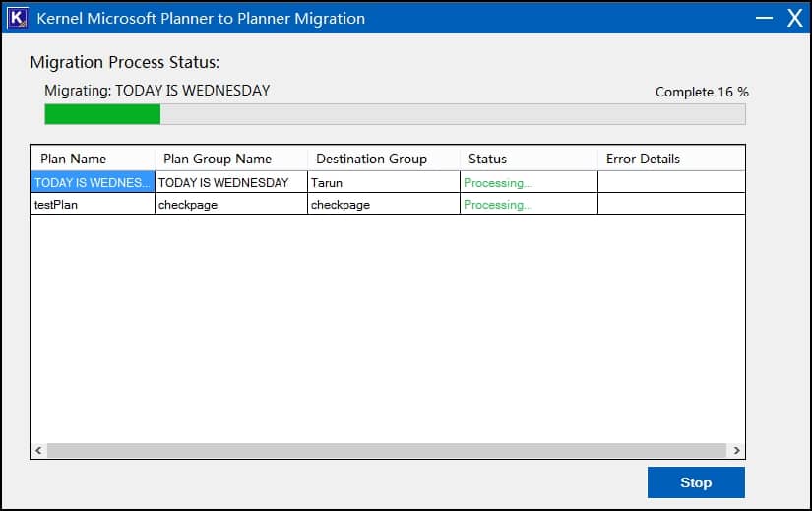812x511 pixels.
Task: Click the Destination Group column header
Action: coord(383,159)
